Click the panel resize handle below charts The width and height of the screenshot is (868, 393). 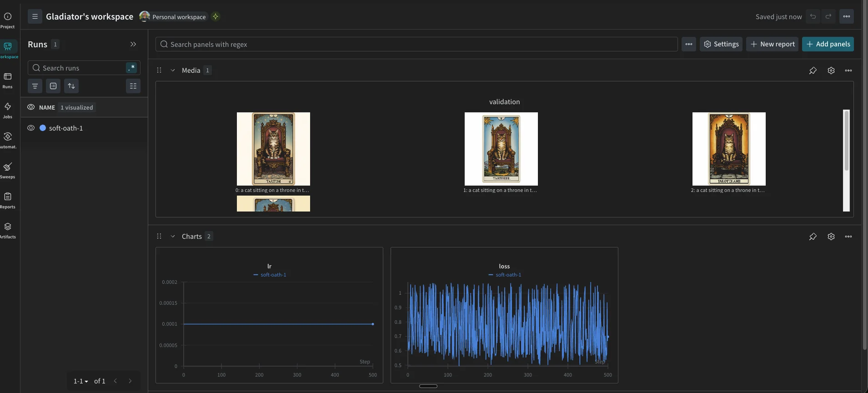428,386
